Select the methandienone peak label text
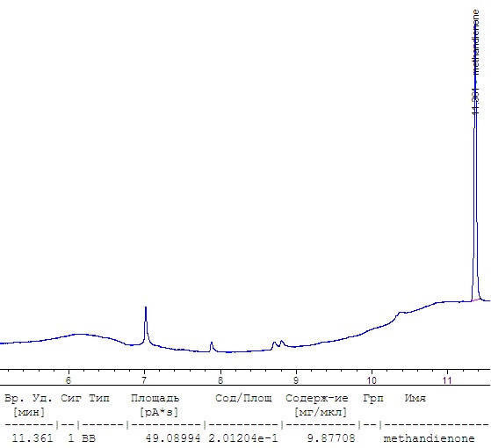 pyautogui.click(x=476, y=42)
